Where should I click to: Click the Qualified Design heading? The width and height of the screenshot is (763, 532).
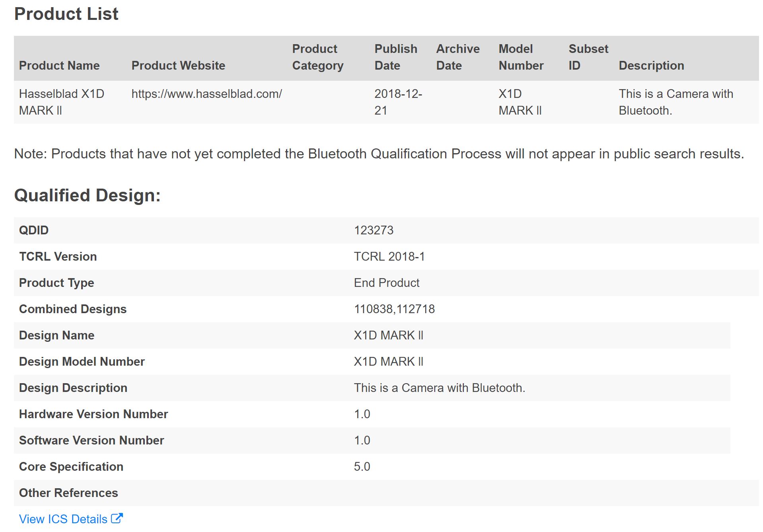87,195
